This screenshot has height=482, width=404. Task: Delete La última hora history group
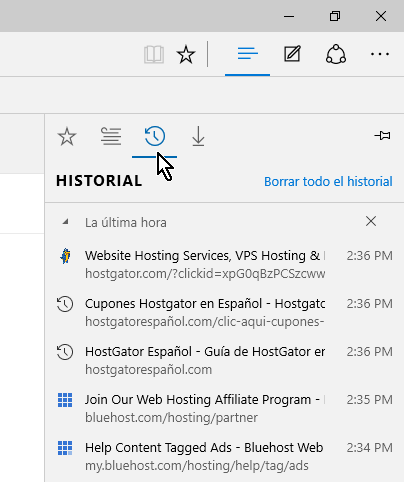point(371,221)
